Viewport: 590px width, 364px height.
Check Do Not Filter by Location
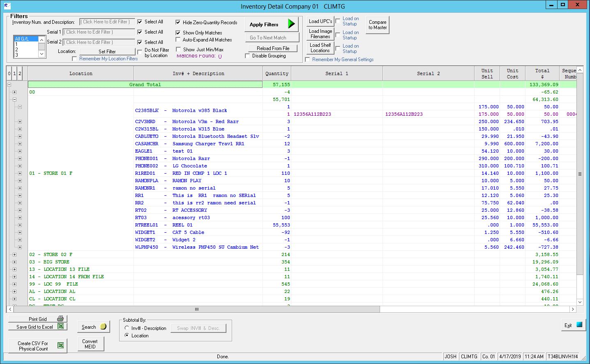pos(140,52)
